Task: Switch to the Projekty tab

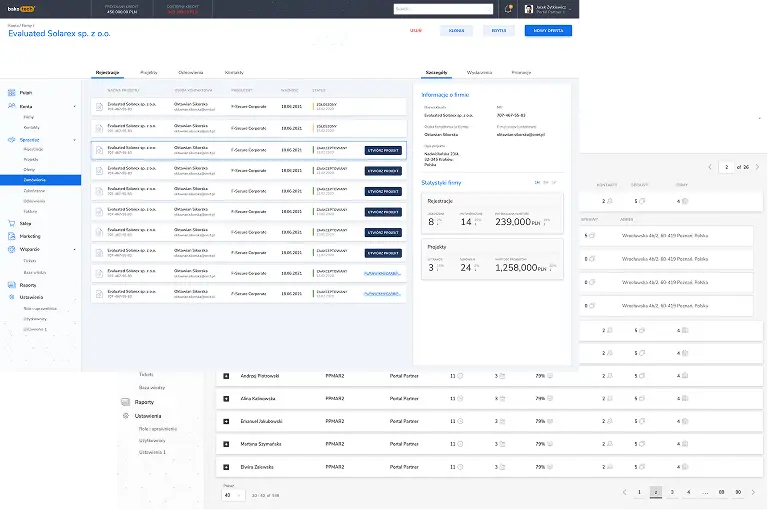Action: coord(149,73)
